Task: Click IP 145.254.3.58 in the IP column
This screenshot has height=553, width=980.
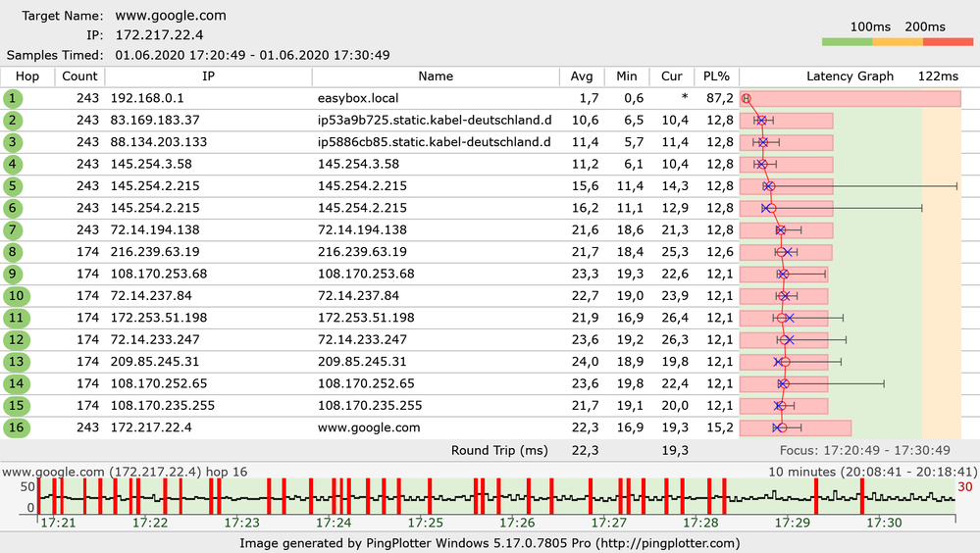Action: click(151, 164)
